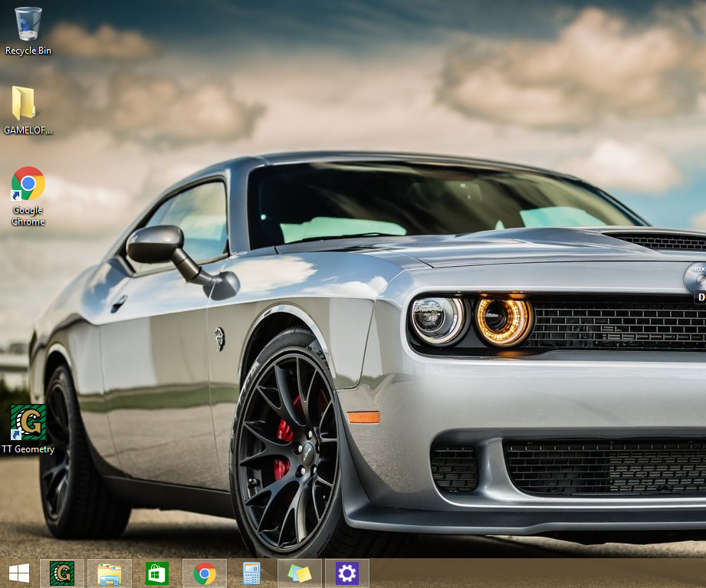
Task: Open File Explorer from the taskbar
Action: coord(109,573)
